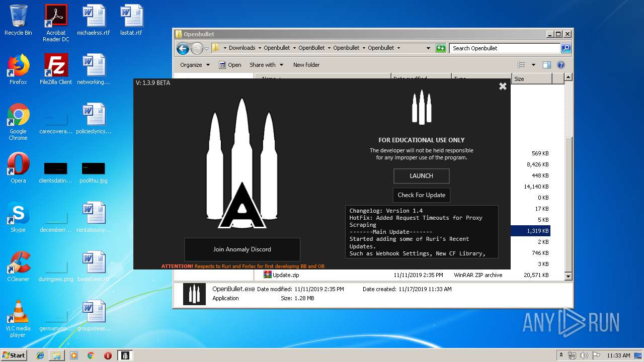Click the search magnifier in Explorer

pos(566,48)
